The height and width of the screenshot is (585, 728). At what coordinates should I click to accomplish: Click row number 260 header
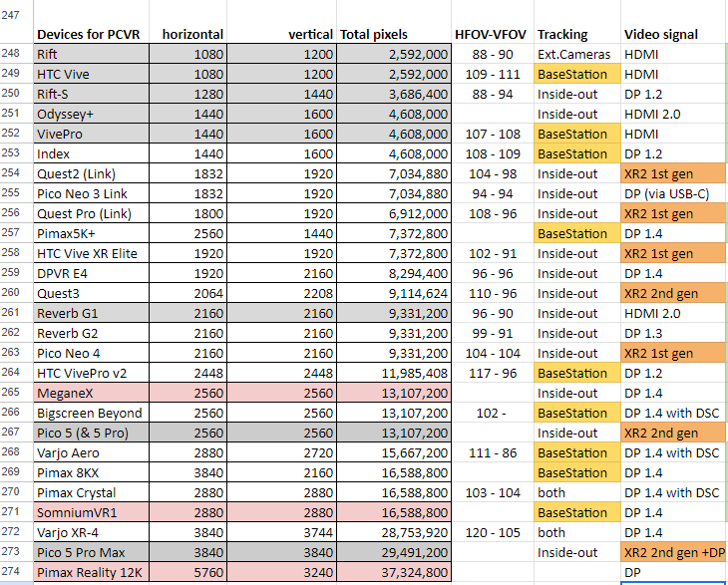point(15,293)
